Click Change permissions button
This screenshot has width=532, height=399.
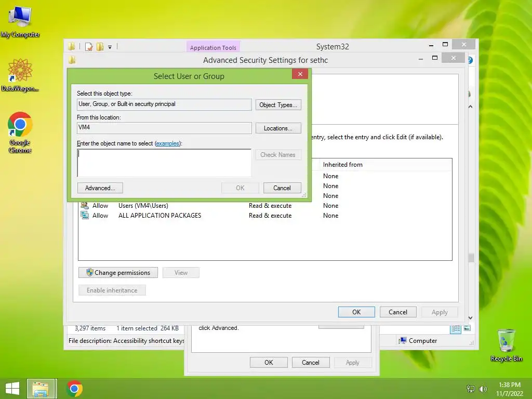[x=118, y=273]
